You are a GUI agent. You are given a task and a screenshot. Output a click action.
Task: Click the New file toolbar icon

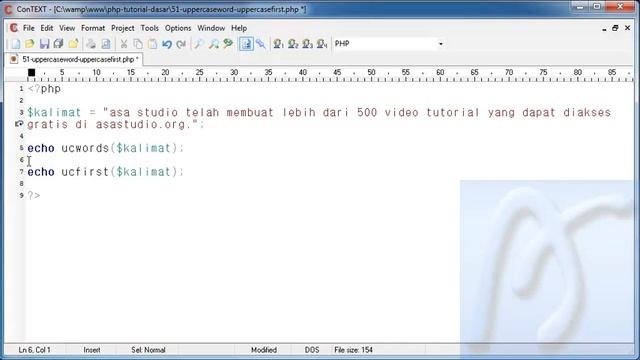coord(16,44)
